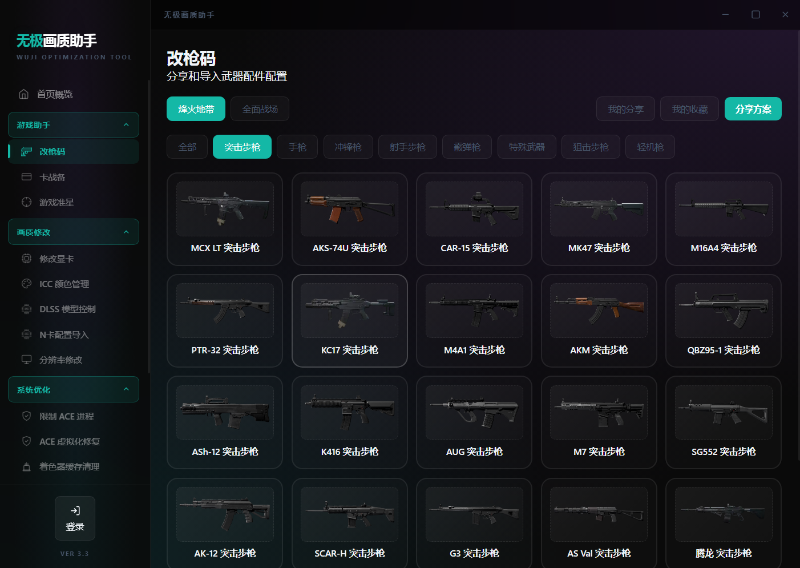The height and width of the screenshot is (568, 800).
Task: Click the shield icon beside 限制 ACE 进程
Action: click(x=27, y=416)
